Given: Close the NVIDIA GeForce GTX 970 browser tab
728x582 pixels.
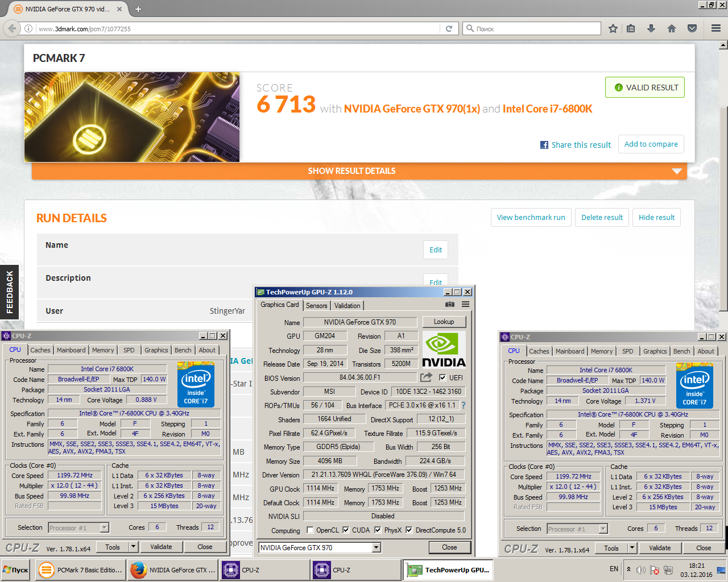Looking at the screenshot, I should pyautogui.click(x=119, y=9).
